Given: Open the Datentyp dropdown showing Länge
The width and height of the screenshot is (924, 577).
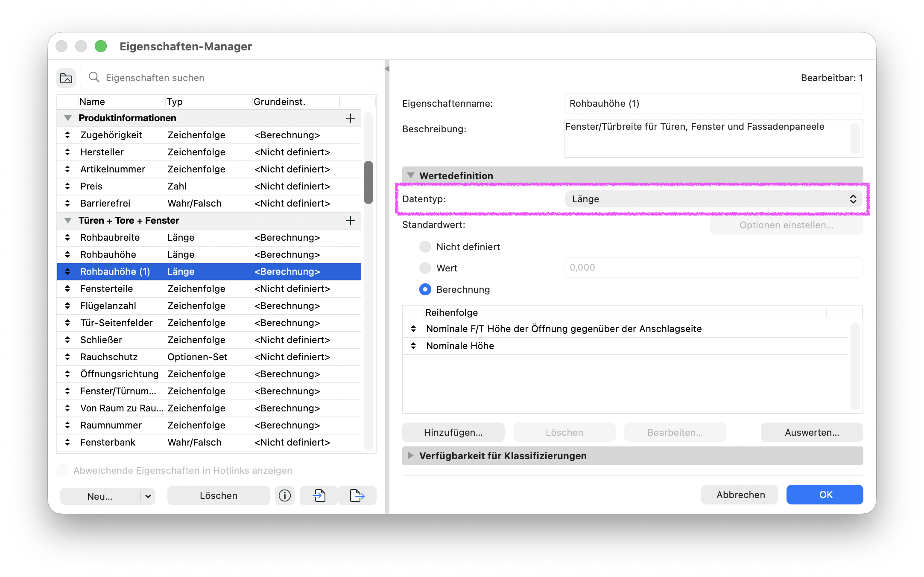Looking at the screenshot, I should coord(713,199).
